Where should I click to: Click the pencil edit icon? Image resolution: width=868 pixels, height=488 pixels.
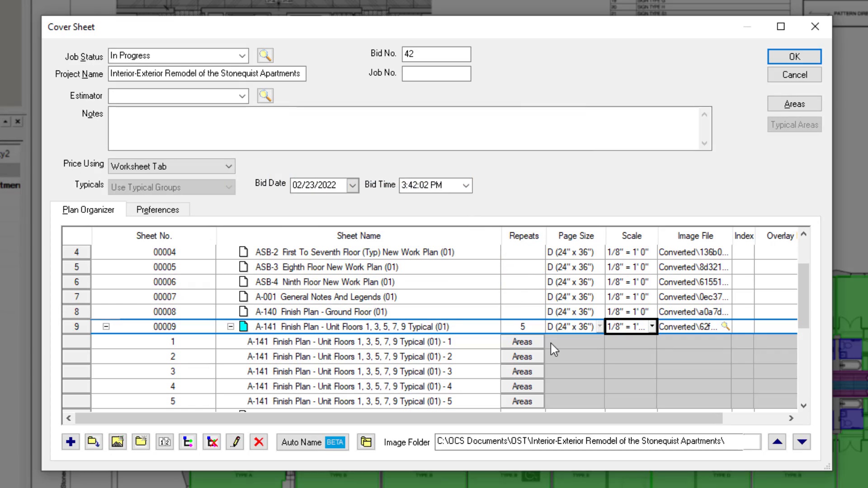(236, 442)
